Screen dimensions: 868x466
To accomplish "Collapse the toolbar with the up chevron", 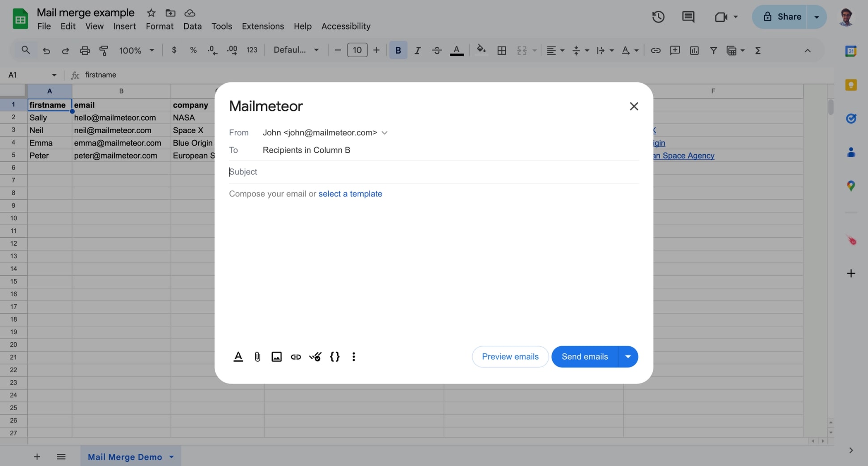I will point(808,50).
